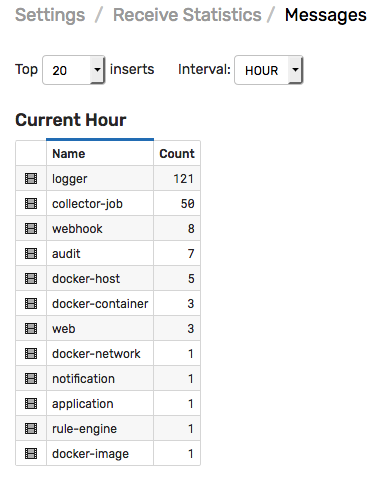Select the logger count value 121

point(183,179)
